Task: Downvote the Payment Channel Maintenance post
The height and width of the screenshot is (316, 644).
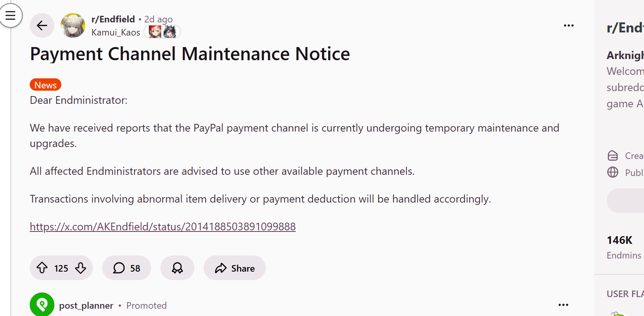Action: pos(81,268)
